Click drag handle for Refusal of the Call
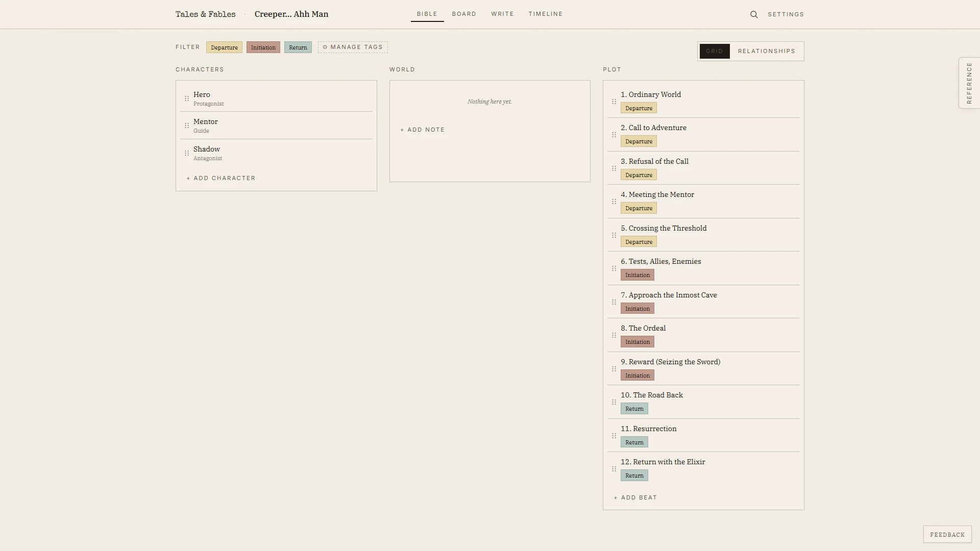The height and width of the screenshot is (551, 980). click(614, 168)
